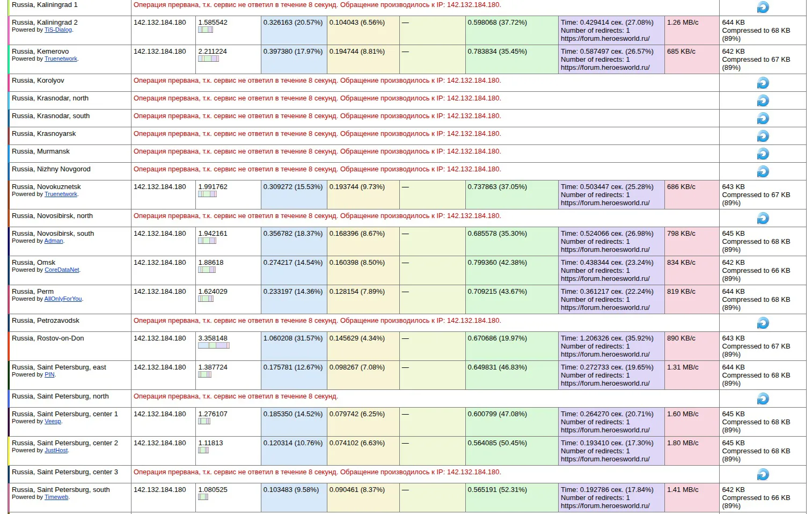Rerun the Krasnoyarsk test via refresh icon

763,136
